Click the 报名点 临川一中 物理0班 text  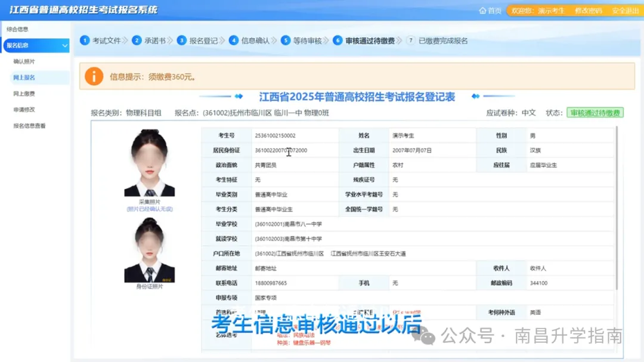point(252,113)
